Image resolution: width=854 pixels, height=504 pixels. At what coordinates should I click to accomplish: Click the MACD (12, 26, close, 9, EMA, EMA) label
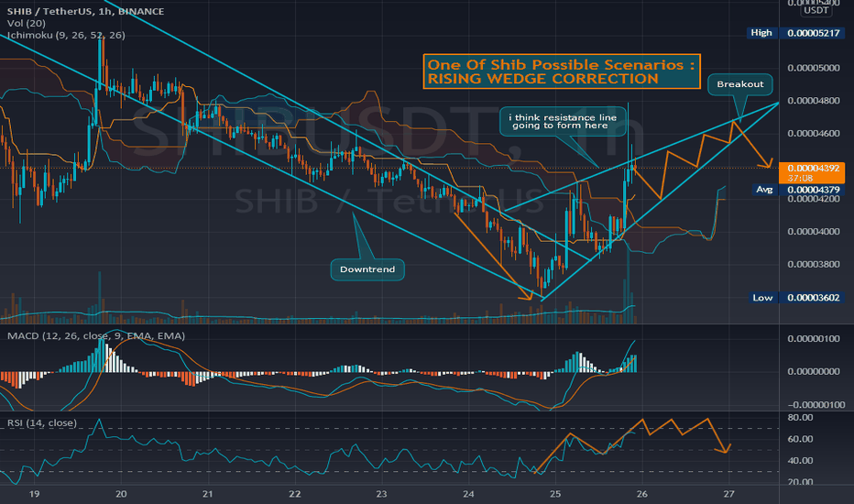(96, 335)
